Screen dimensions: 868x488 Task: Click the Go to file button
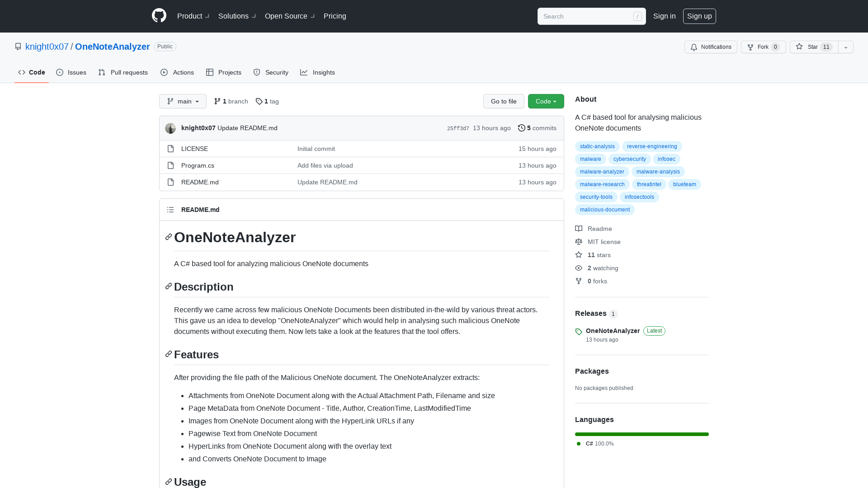pos(504,101)
